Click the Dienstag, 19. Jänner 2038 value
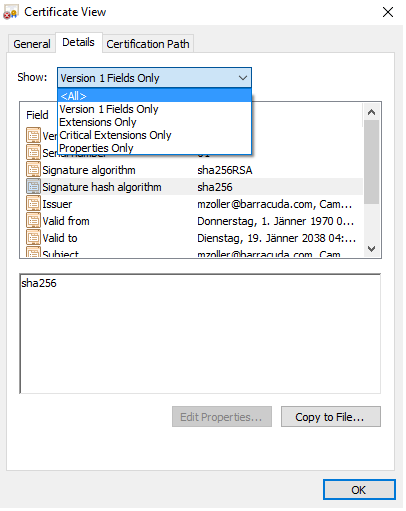 tap(276, 238)
